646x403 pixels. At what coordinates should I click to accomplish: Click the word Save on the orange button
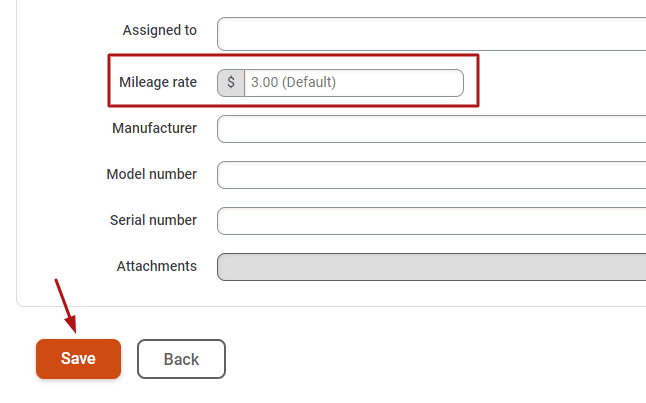(x=78, y=358)
